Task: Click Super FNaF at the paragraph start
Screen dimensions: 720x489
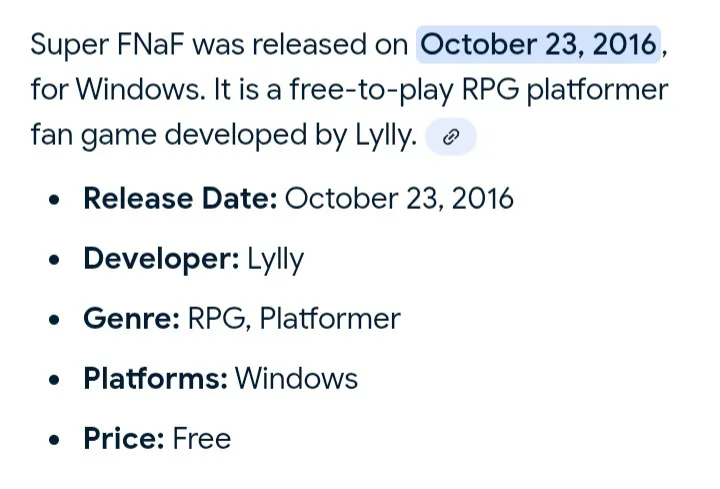Action: tap(110, 44)
